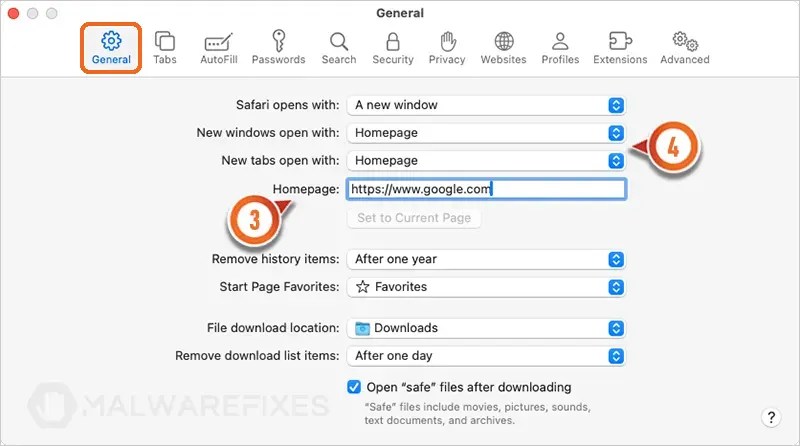Close the General preferences window
Viewport: 800px width, 446px height.
(14, 14)
